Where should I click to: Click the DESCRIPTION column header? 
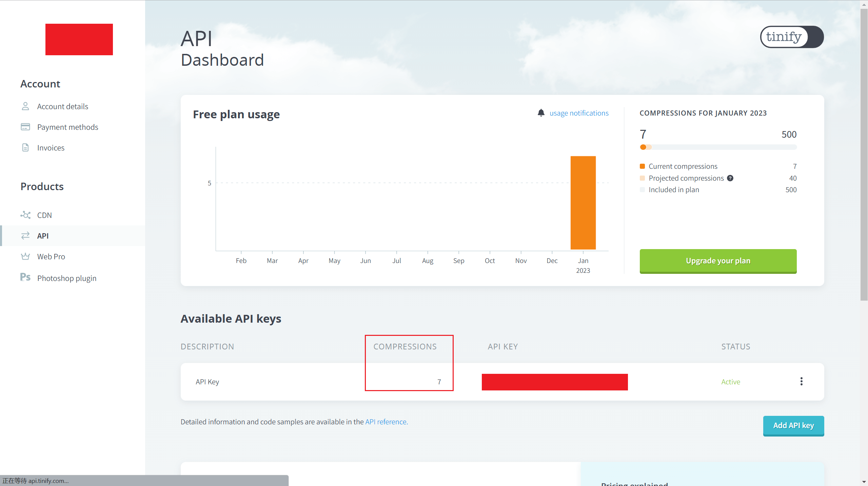(207, 346)
